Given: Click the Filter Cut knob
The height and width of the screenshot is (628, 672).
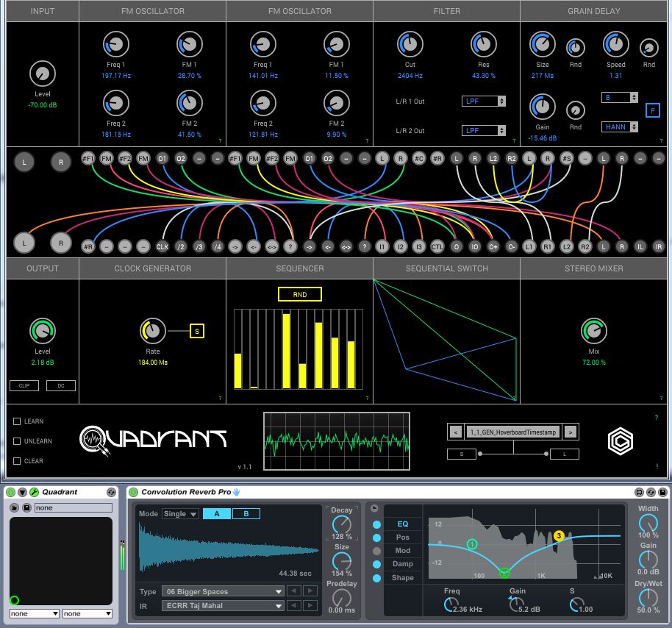Looking at the screenshot, I should 410,44.
